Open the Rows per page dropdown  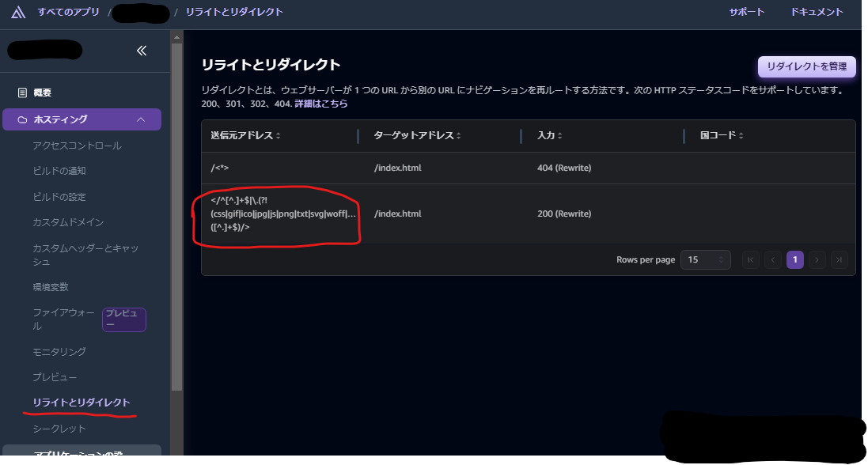[705, 259]
